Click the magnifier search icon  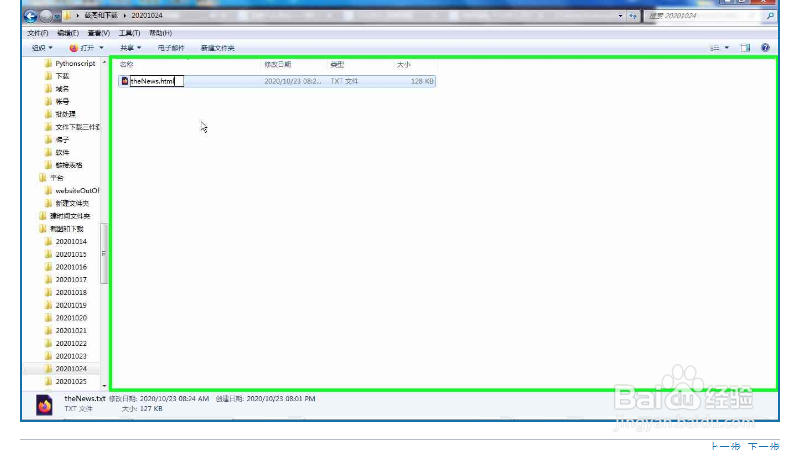(770, 16)
